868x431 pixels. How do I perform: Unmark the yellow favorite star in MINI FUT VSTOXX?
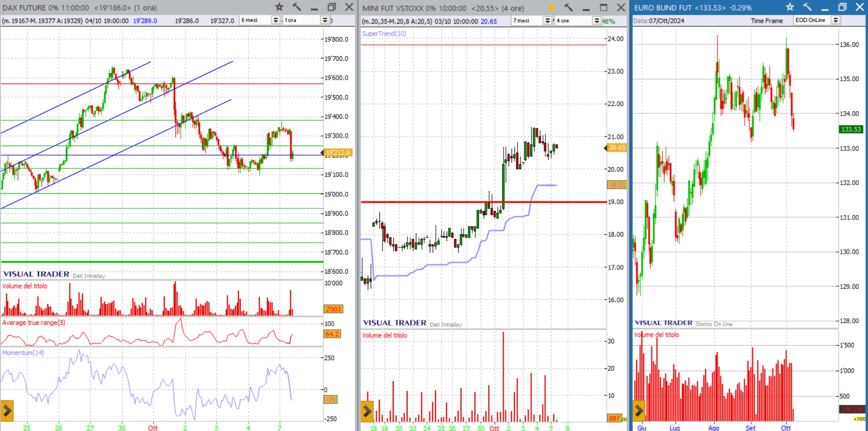(x=551, y=7)
